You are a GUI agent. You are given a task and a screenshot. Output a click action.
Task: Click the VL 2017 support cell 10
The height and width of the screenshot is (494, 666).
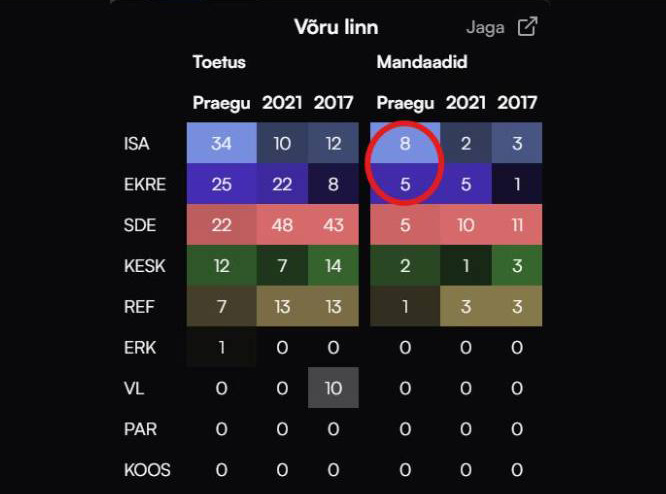pyautogui.click(x=333, y=388)
